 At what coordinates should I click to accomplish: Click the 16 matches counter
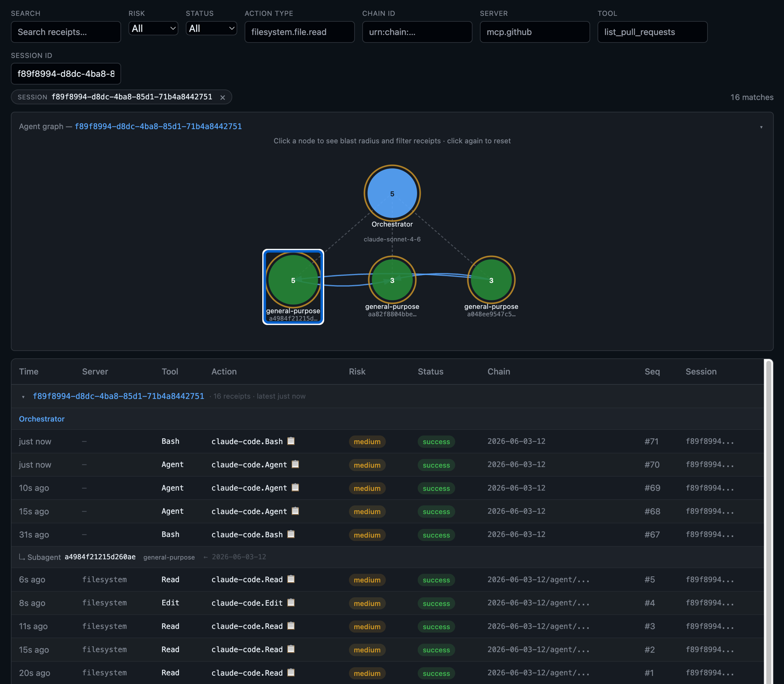tap(751, 97)
